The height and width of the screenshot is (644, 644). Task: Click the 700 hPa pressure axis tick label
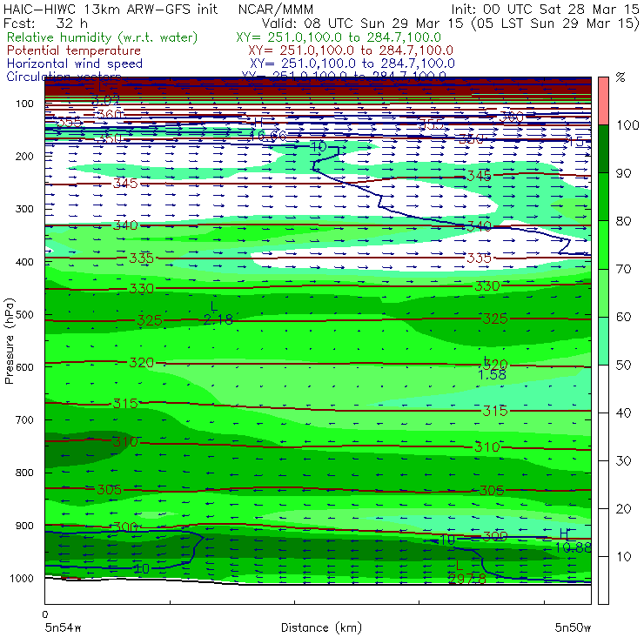24,420
